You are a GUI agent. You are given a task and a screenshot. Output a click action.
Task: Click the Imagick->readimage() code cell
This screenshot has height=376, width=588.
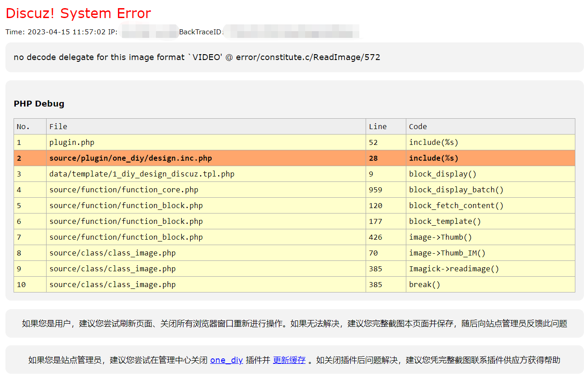coord(490,269)
